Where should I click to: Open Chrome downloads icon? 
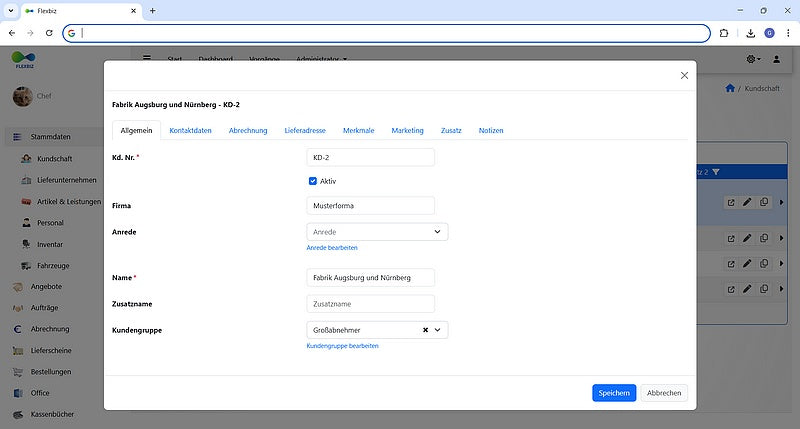tap(750, 33)
